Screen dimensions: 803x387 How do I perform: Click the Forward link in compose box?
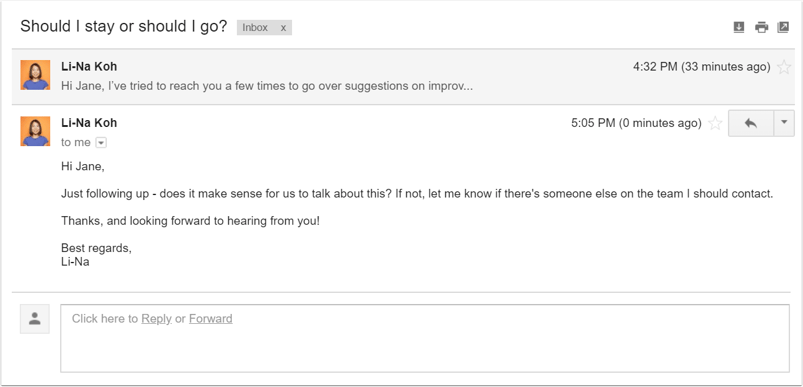(x=210, y=318)
